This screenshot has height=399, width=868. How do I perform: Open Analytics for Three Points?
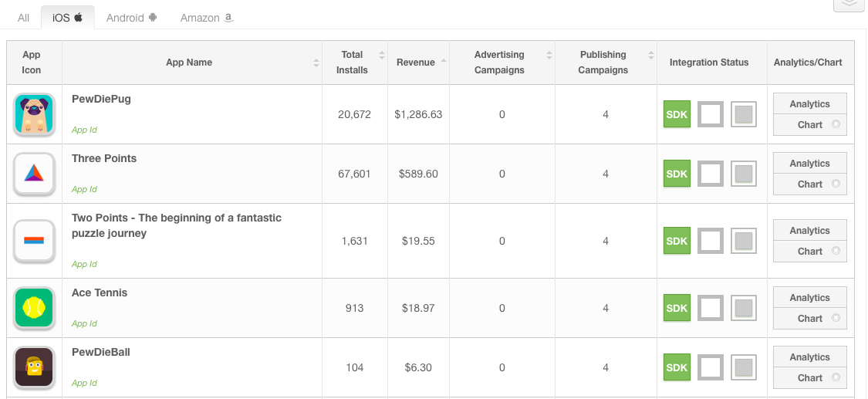(809, 164)
